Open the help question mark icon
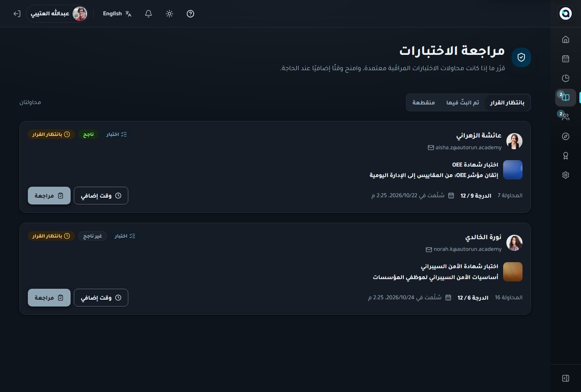 pyautogui.click(x=190, y=14)
